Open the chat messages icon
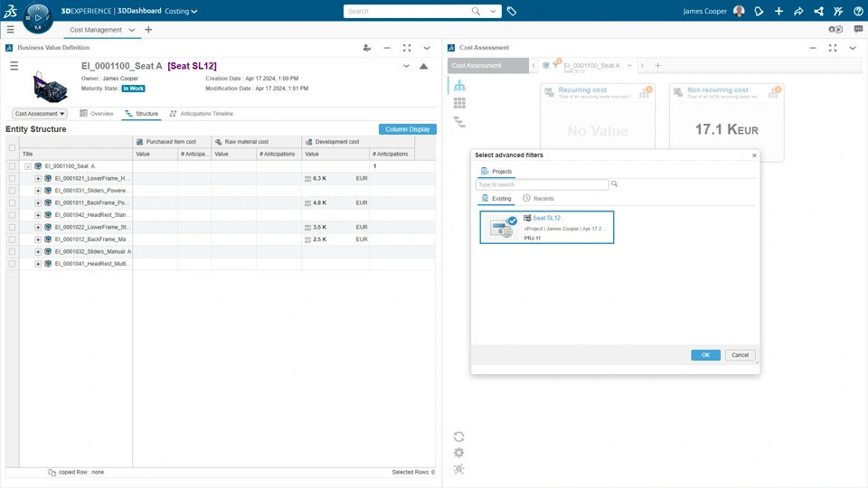This screenshot has width=868, height=488. coord(858,29)
